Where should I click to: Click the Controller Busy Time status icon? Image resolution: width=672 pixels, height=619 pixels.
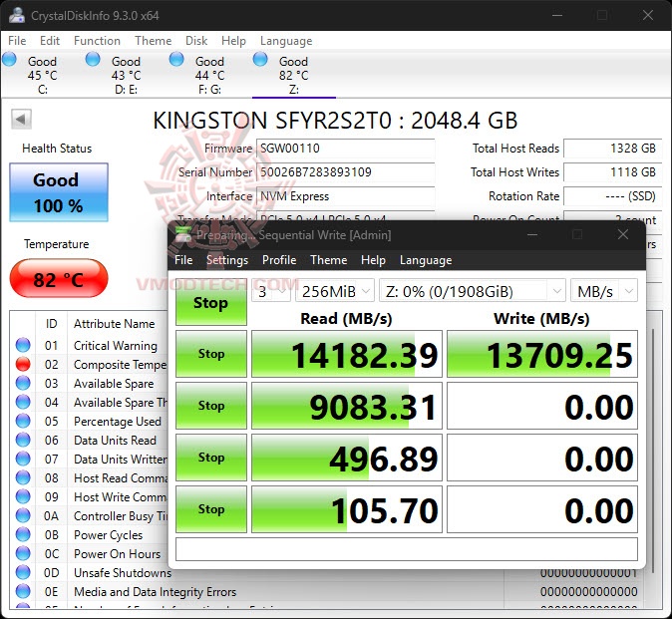tap(23, 515)
